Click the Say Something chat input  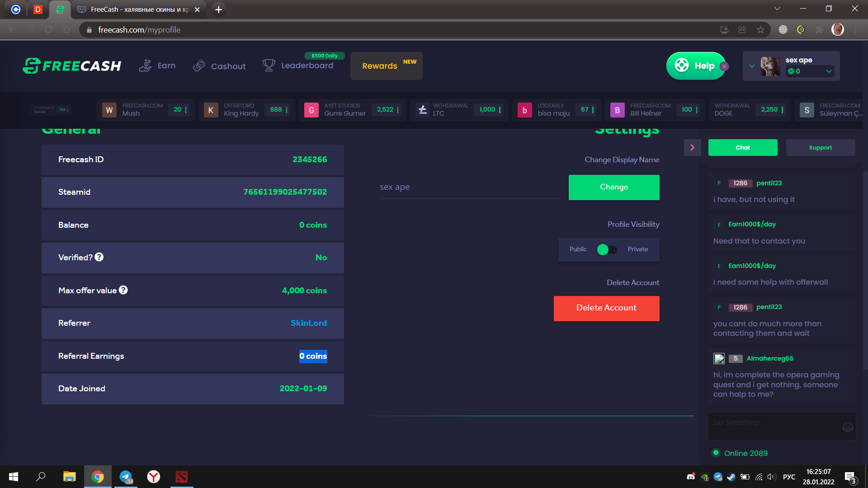click(x=775, y=426)
